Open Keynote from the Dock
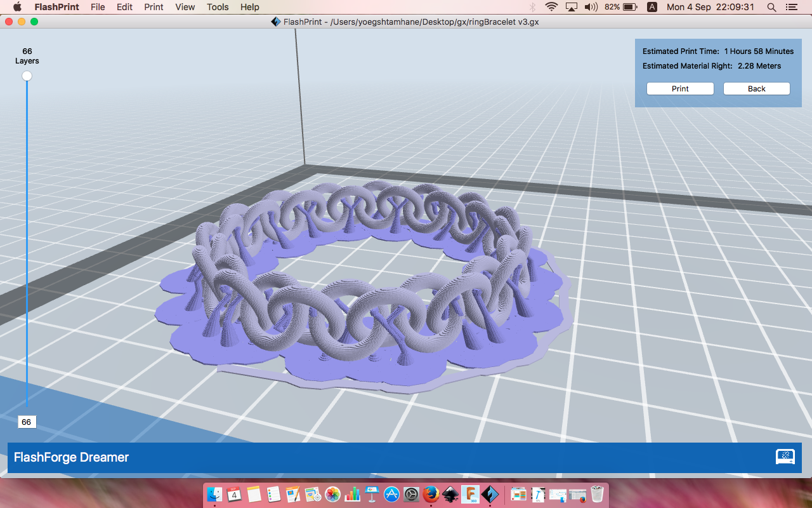Image resolution: width=812 pixels, height=508 pixels. point(372,493)
